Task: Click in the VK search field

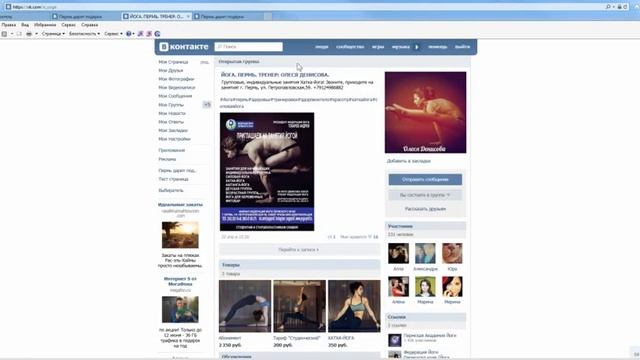Action: coord(248,47)
